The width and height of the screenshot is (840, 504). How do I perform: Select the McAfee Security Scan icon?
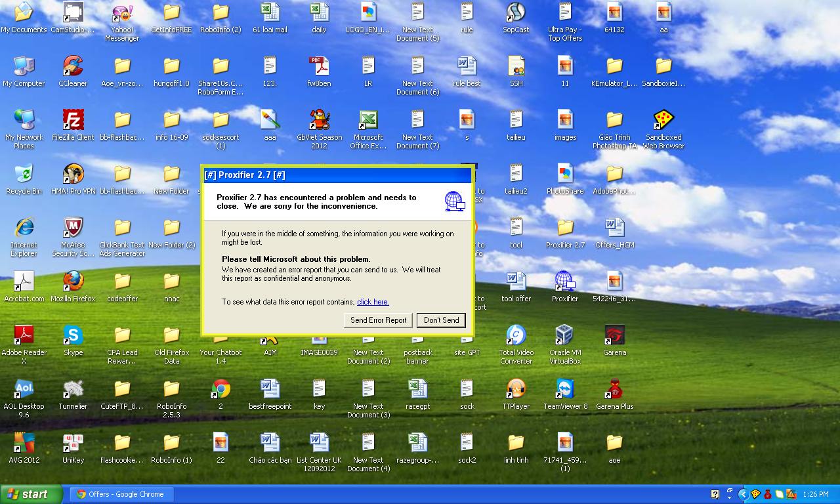(73, 237)
